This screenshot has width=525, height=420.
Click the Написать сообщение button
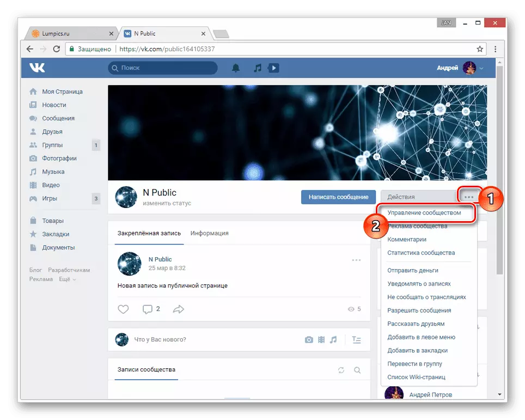pyautogui.click(x=338, y=197)
